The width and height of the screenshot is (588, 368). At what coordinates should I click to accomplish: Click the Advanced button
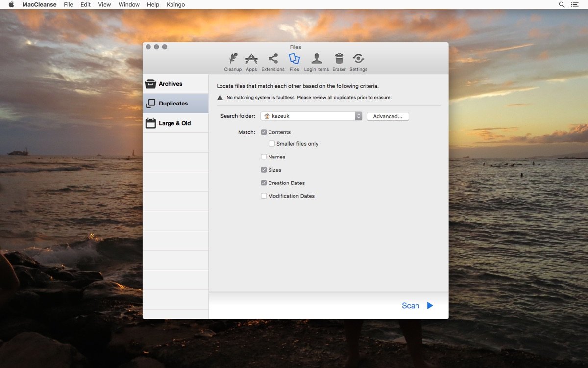pyautogui.click(x=388, y=116)
